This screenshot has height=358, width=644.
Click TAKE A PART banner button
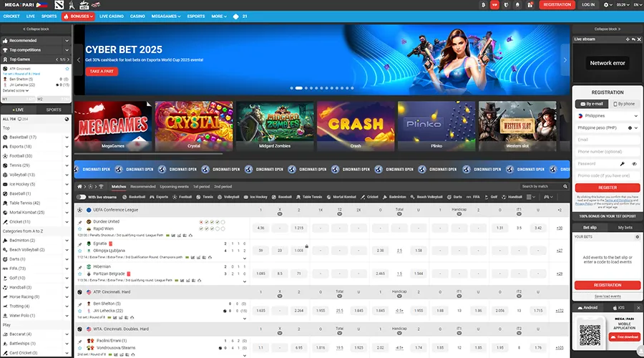tap(102, 71)
